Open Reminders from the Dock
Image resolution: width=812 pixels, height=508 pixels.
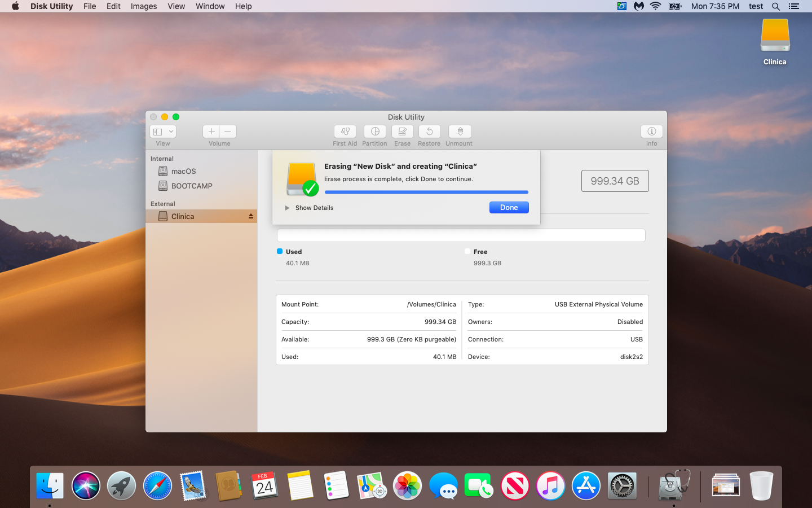336,486
